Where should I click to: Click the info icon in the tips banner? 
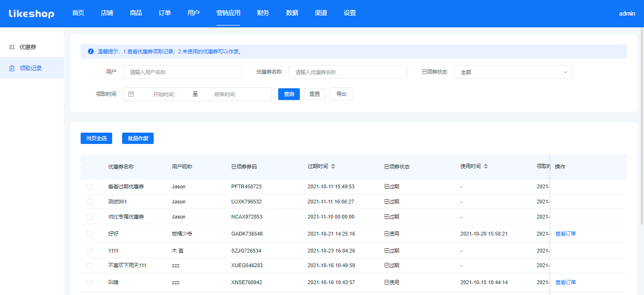click(91, 51)
